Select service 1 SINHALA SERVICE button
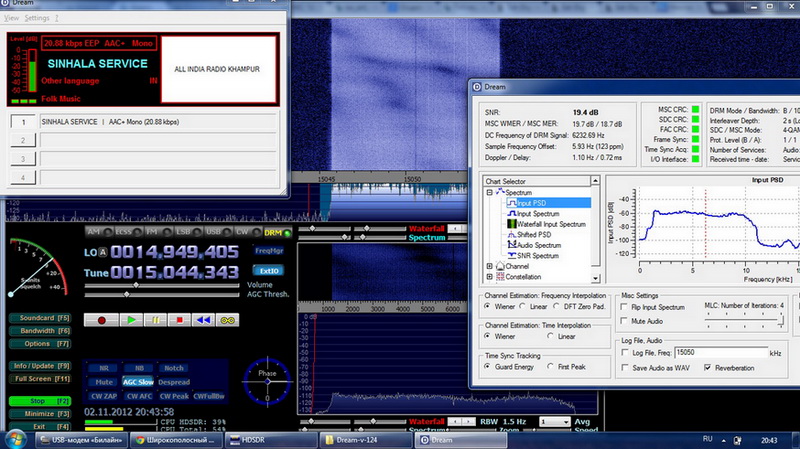This screenshot has height=449, width=800. coord(23,122)
